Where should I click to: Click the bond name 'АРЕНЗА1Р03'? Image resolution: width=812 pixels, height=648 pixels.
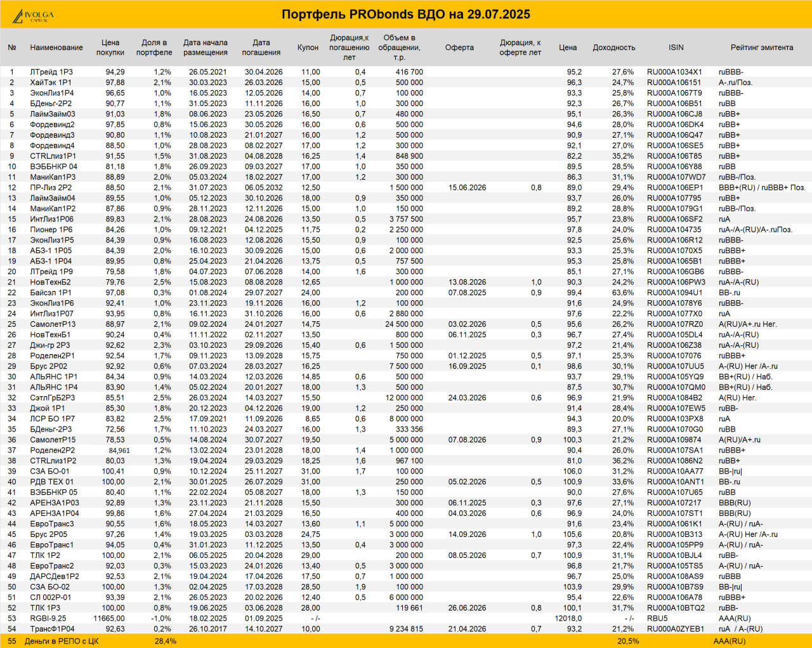pos(55,503)
